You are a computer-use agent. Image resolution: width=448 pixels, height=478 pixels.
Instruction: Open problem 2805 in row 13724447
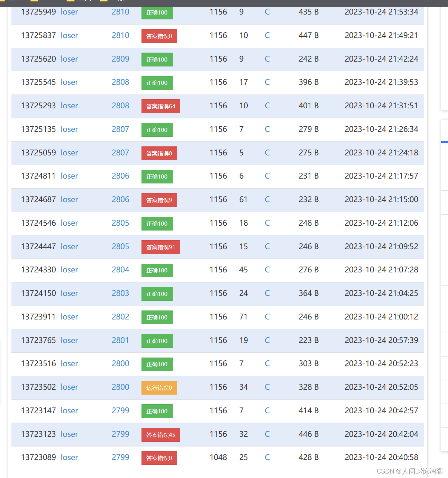(x=120, y=246)
